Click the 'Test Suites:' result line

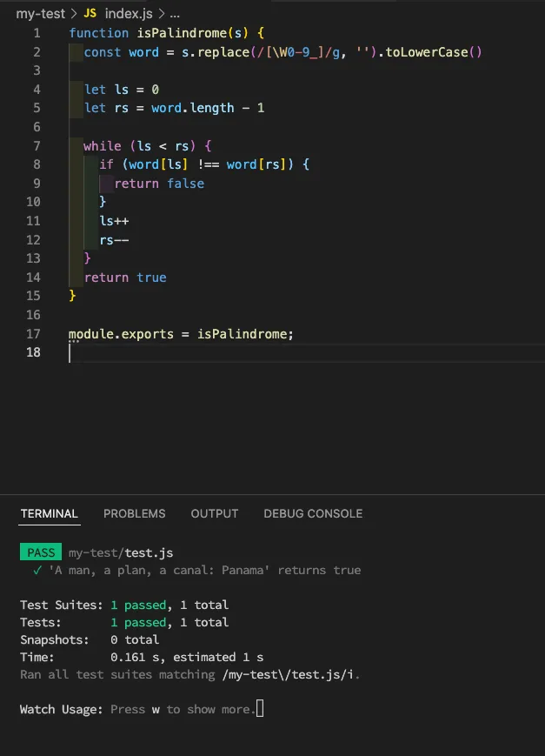124,605
